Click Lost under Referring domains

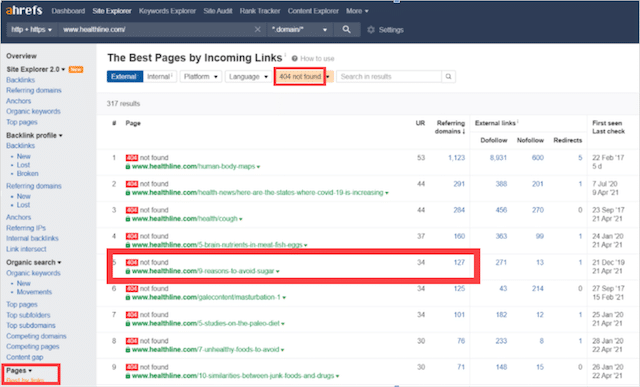pyautogui.click(x=23, y=205)
